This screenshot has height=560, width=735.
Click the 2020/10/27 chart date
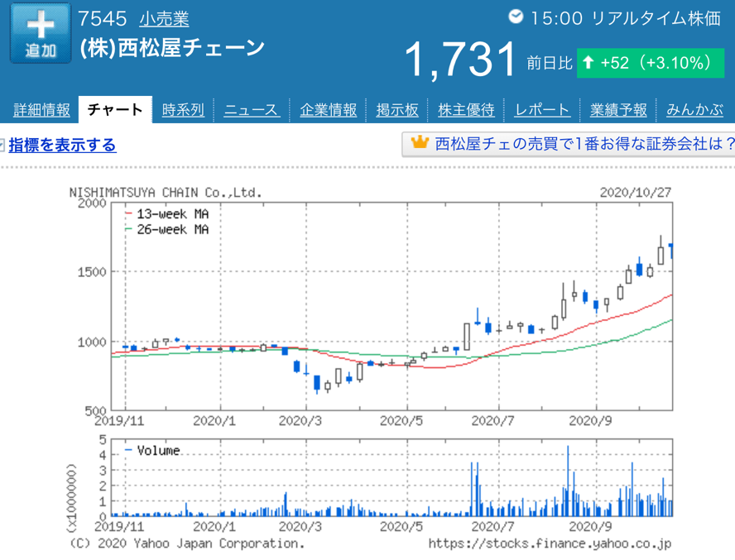pos(636,192)
